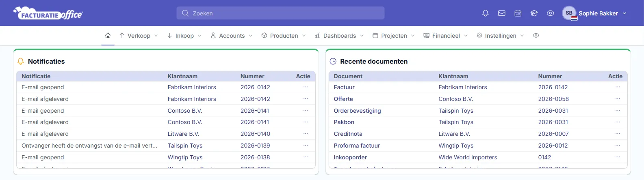Expand the Sophie Bakker user menu chevron

pos(624,13)
